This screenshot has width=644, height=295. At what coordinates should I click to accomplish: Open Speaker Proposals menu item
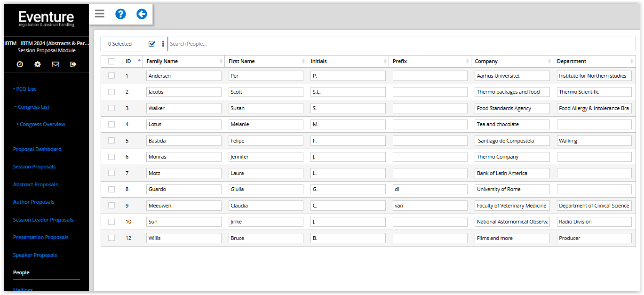[35, 255]
